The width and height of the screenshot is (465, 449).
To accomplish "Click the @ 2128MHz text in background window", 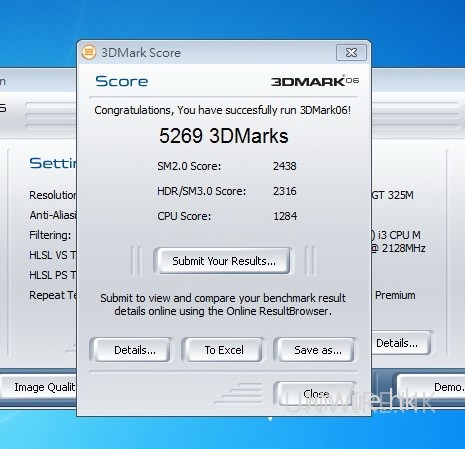I will pos(398,248).
